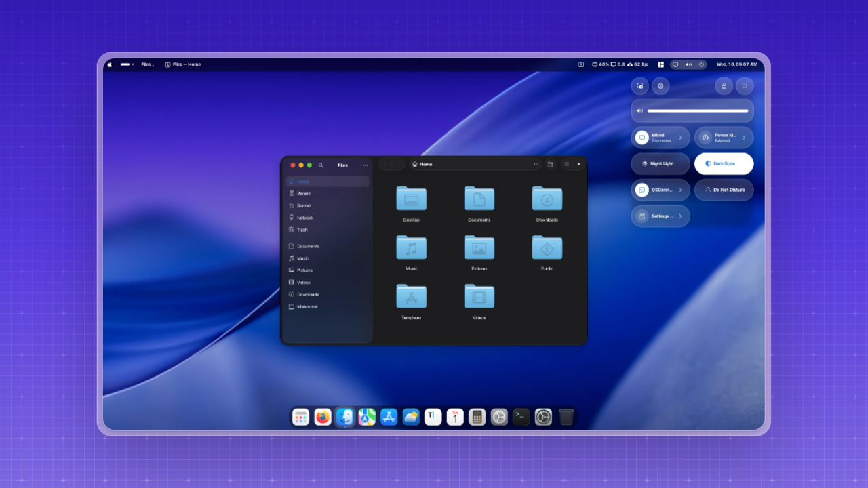
Task: Open the layout switcher icon in top bar
Action: pos(661,64)
